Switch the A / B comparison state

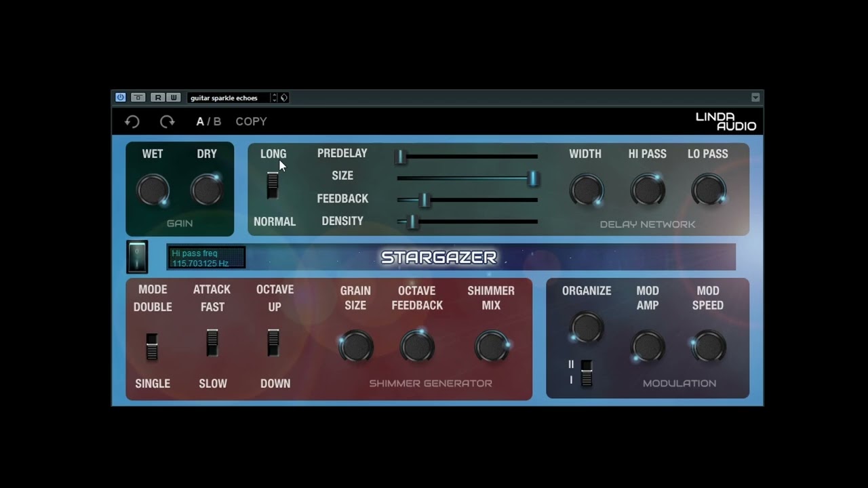tap(209, 121)
